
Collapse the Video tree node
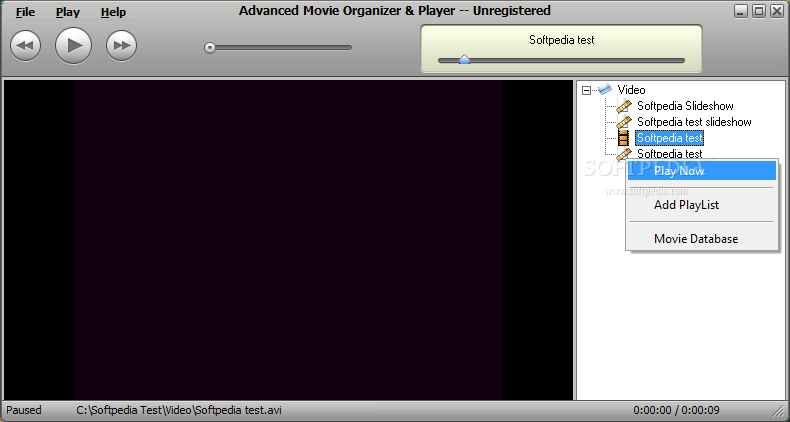[x=586, y=91]
